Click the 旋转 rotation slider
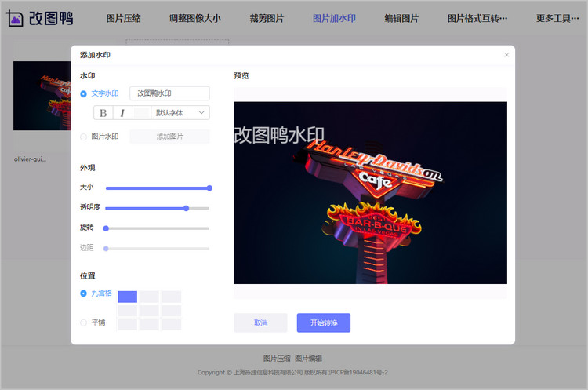This screenshot has height=390, width=588. [158, 228]
